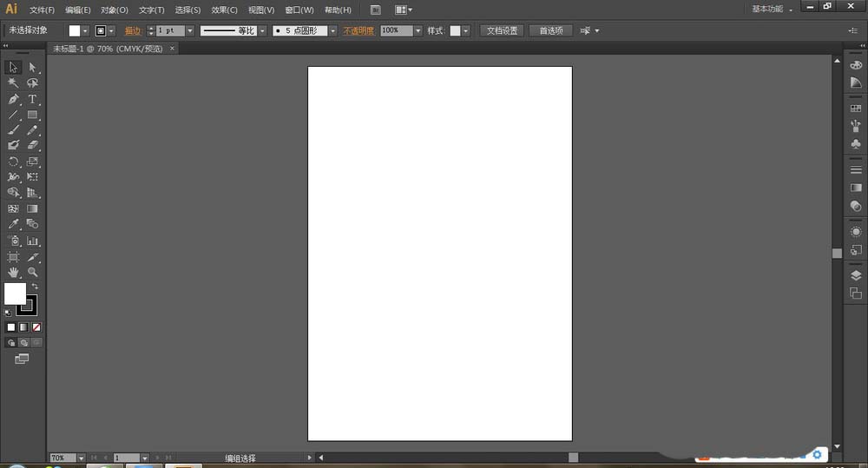
Task: Select the Scale tool
Action: (x=33, y=161)
